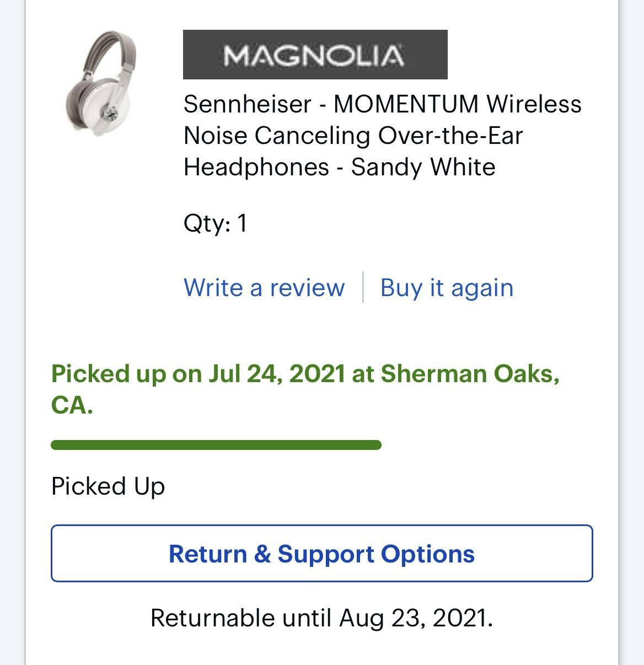
Task: Click the Sandy White color name in title
Action: (x=422, y=168)
